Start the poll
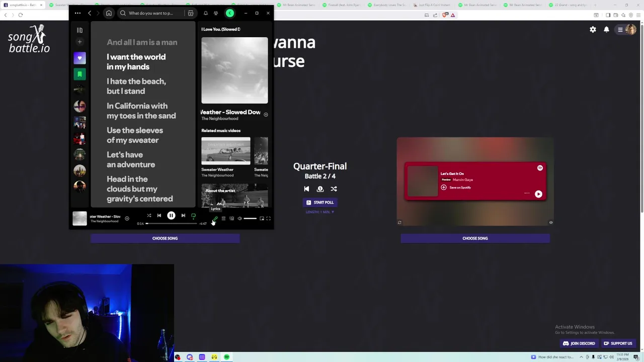This screenshot has height=362, width=644. (320, 203)
